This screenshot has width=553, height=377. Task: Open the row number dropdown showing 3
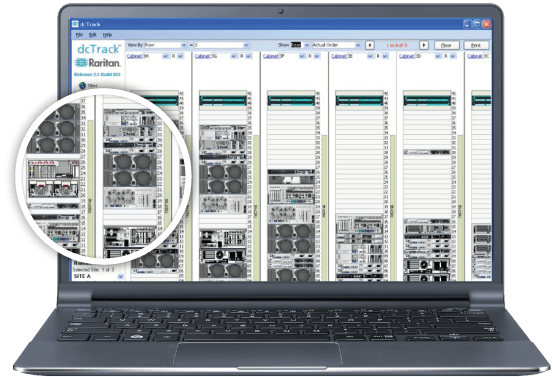coord(247,45)
